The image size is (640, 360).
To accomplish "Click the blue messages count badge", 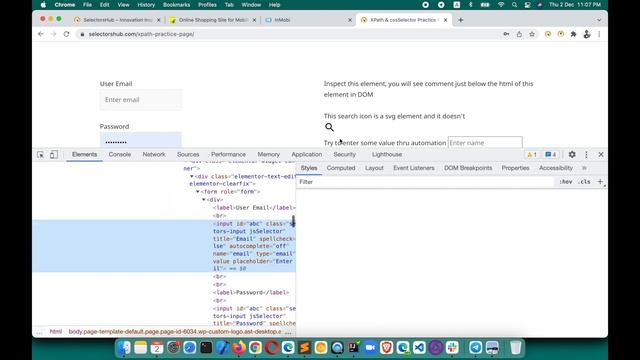I will (x=550, y=155).
